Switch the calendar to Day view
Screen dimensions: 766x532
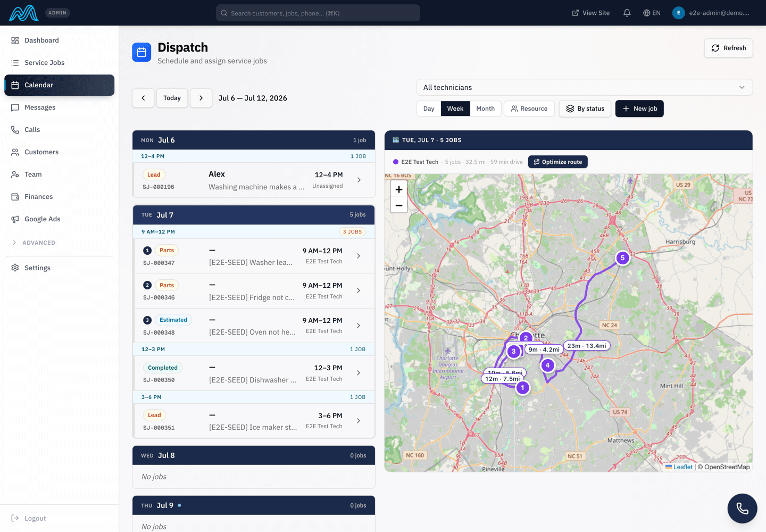(x=429, y=109)
